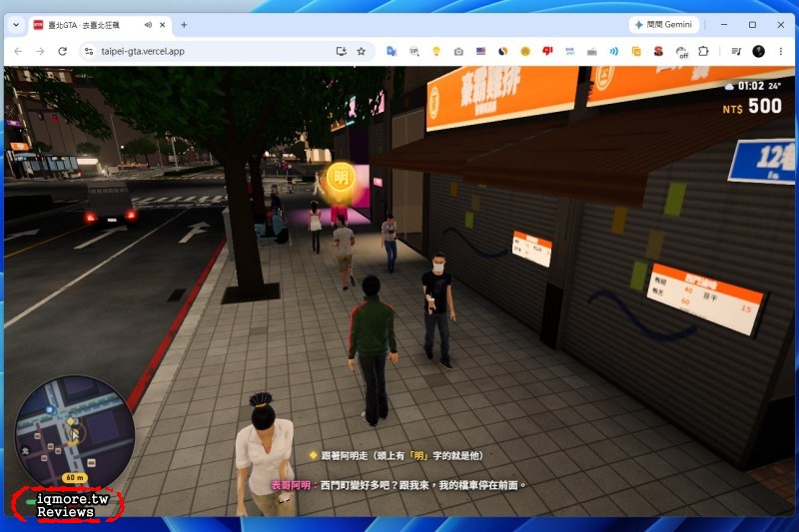Open the Extensions puzzle-piece menu

704,52
